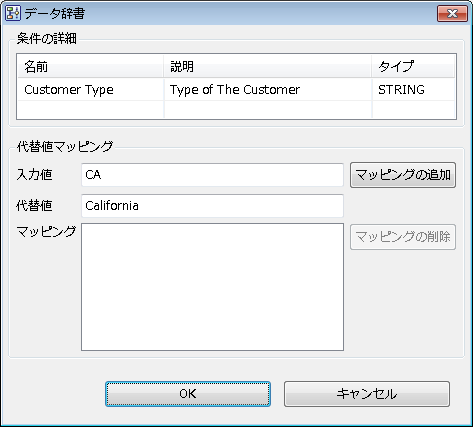Select the STRING type cell
Image resolution: width=473 pixels, height=427 pixels.
pos(413,89)
